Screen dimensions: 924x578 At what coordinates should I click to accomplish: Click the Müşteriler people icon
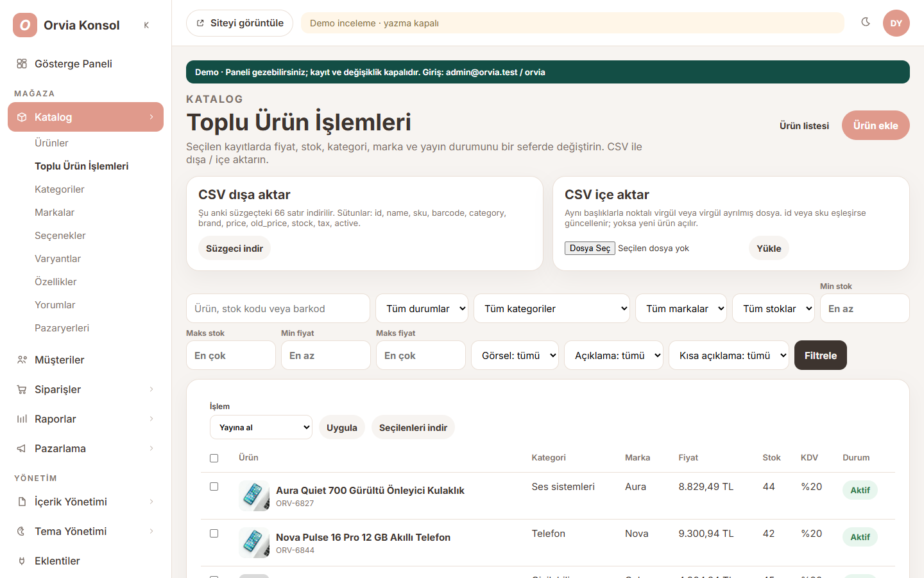(22, 360)
